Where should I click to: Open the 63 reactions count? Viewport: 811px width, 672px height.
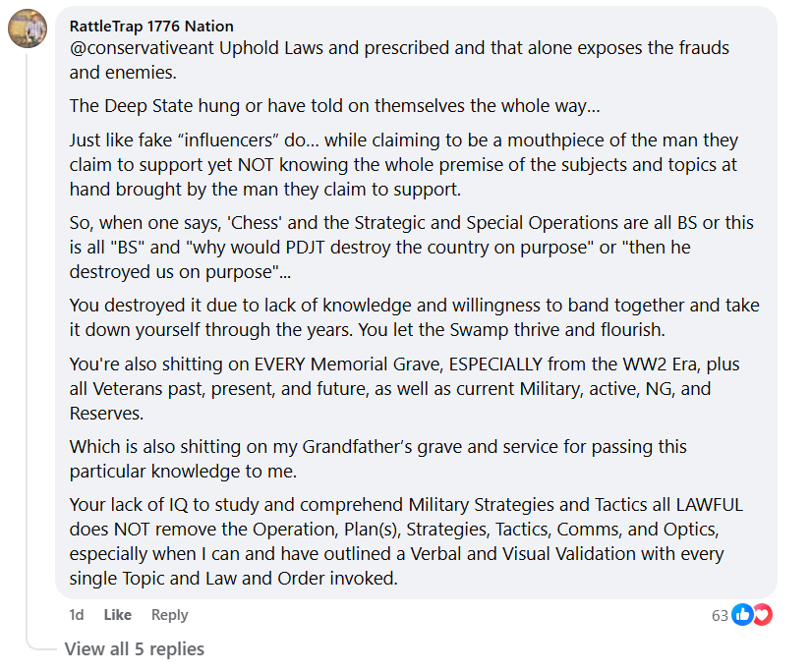[720, 616]
